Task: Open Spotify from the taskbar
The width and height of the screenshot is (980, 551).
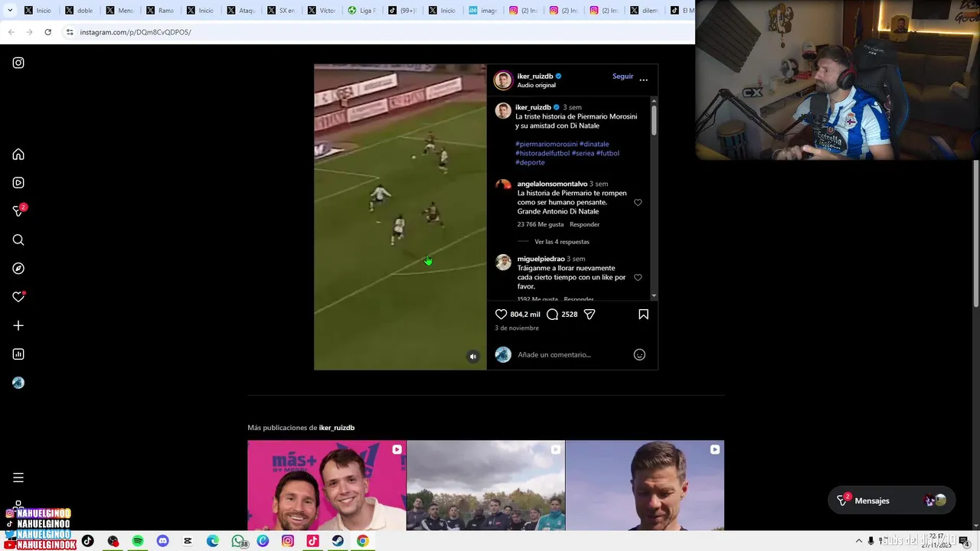Action: coord(138,541)
